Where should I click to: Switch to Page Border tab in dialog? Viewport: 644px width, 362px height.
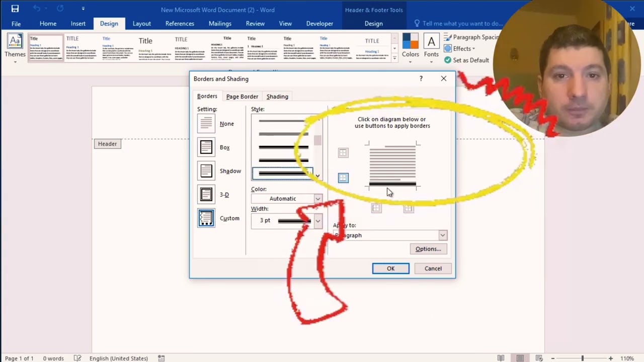click(x=242, y=97)
